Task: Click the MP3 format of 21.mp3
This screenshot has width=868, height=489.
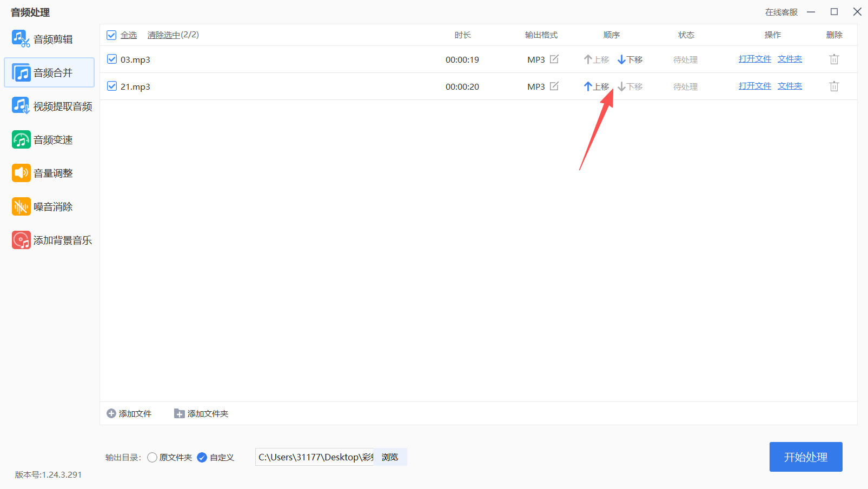Action: 536,86
